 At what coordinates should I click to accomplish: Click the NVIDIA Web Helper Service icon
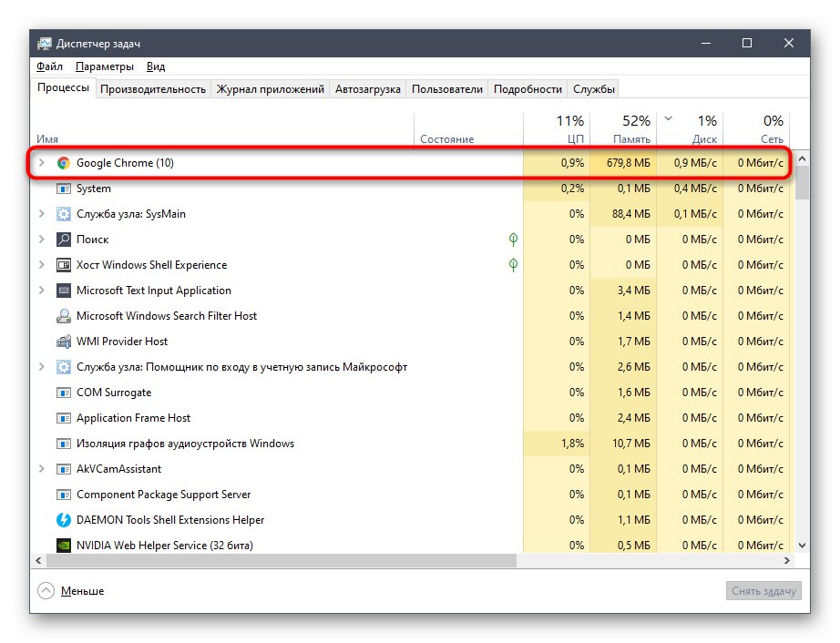point(64,546)
